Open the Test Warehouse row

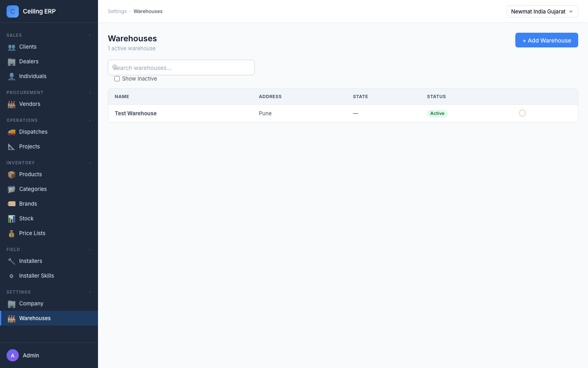pyautogui.click(x=343, y=113)
